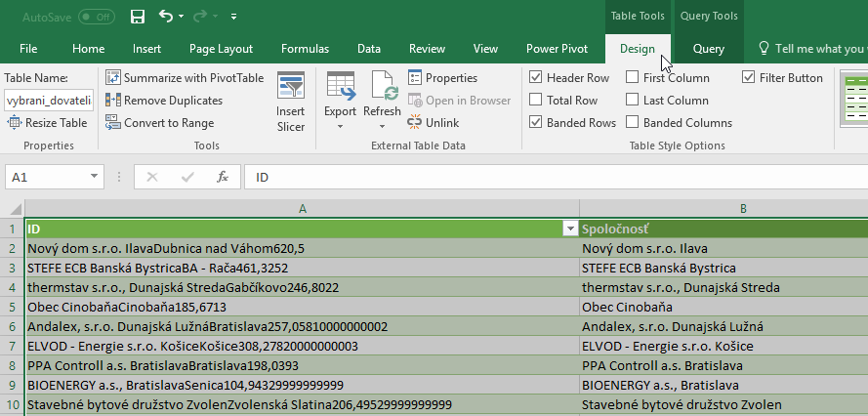Switch to the Review tab
Viewport: 868px width, 416px height.
coord(427,49)
